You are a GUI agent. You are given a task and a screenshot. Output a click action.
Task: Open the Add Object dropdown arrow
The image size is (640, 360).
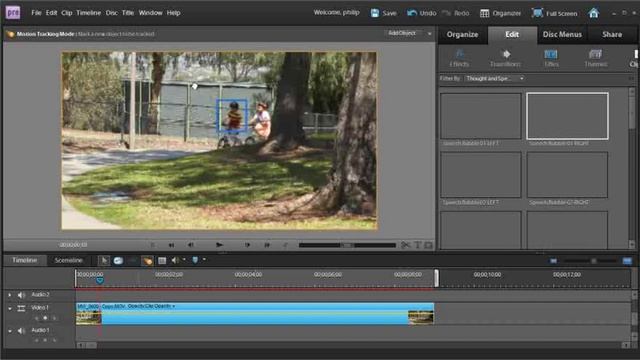tap(429, 33)
